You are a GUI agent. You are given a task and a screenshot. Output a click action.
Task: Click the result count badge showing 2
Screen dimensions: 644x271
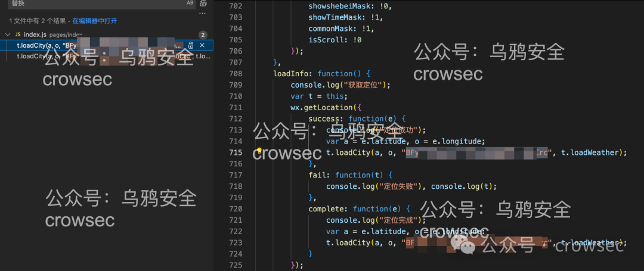203,35
